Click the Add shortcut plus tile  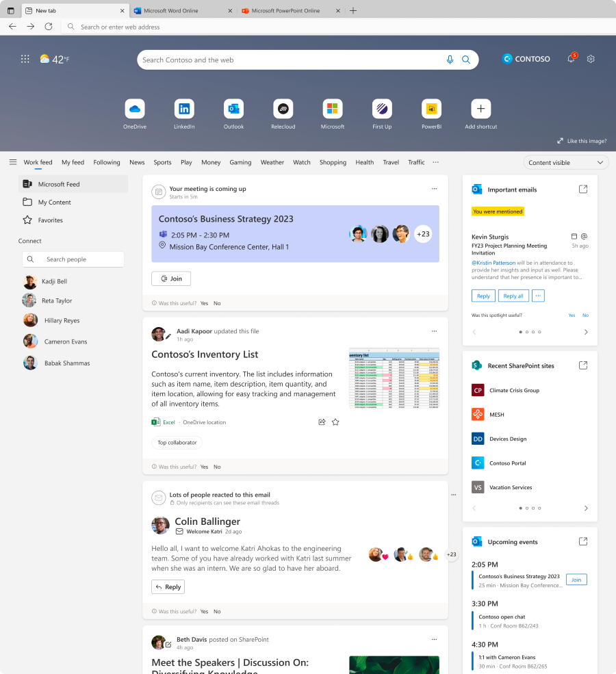click(x=480, y=109)
